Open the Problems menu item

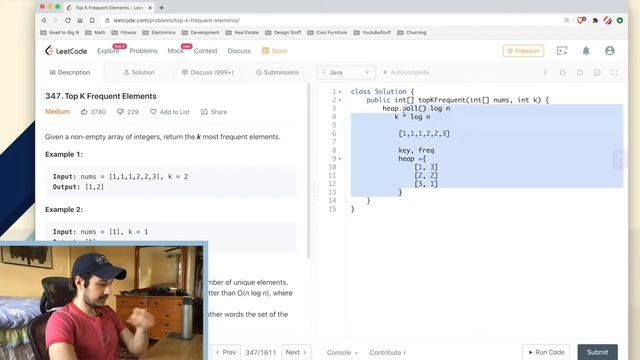click(143, 51)
